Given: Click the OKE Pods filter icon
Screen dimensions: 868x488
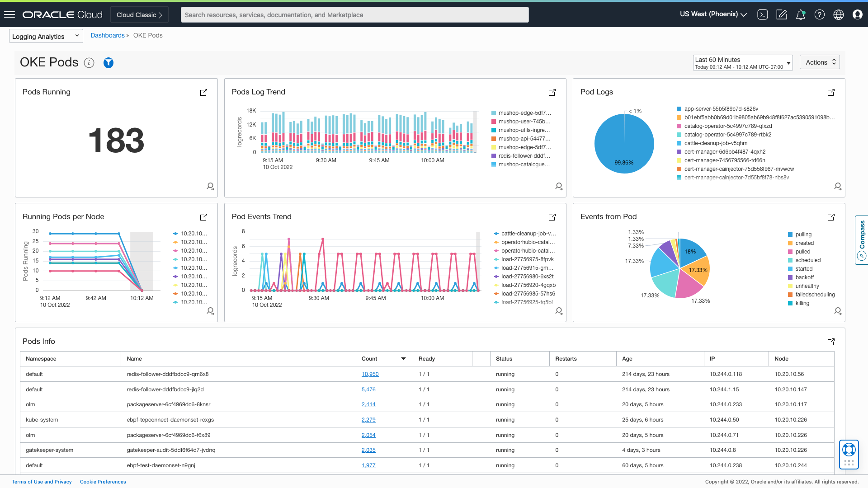Looking at the screenshot, I should [x=108, y=63].
